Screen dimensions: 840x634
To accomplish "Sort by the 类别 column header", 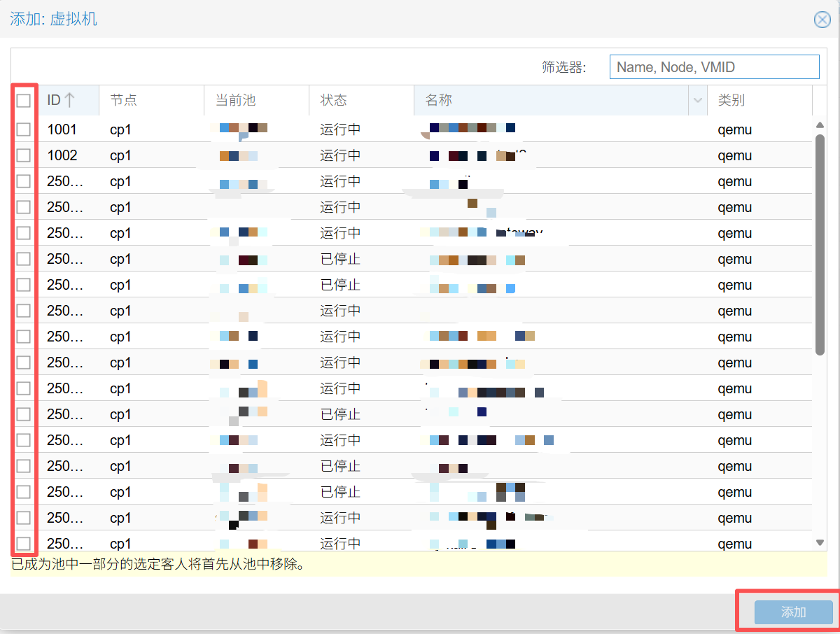I will pyautogui.click(x=731, y=100).
